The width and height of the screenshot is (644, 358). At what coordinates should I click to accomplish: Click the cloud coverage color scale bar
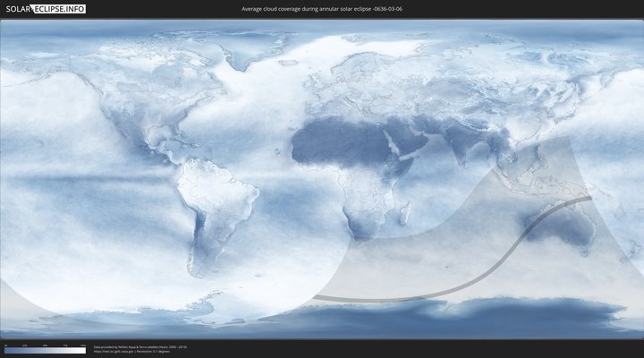45,351
